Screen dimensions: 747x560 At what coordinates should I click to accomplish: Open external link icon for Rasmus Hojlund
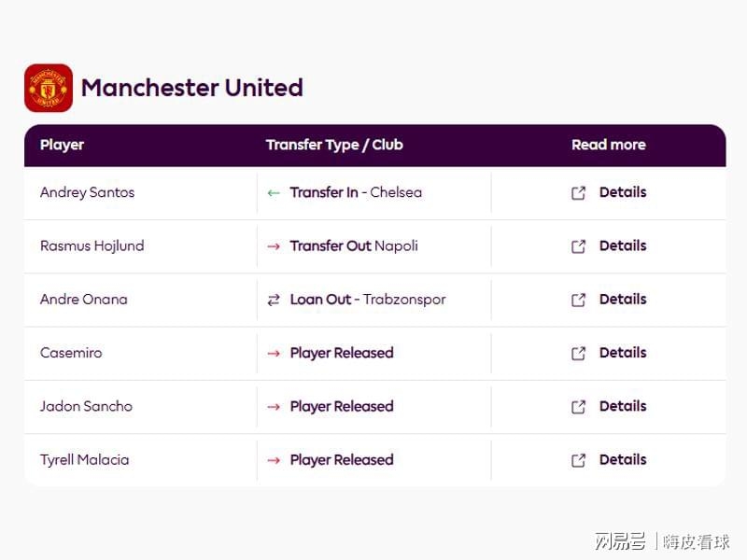[x=578, y=246]
